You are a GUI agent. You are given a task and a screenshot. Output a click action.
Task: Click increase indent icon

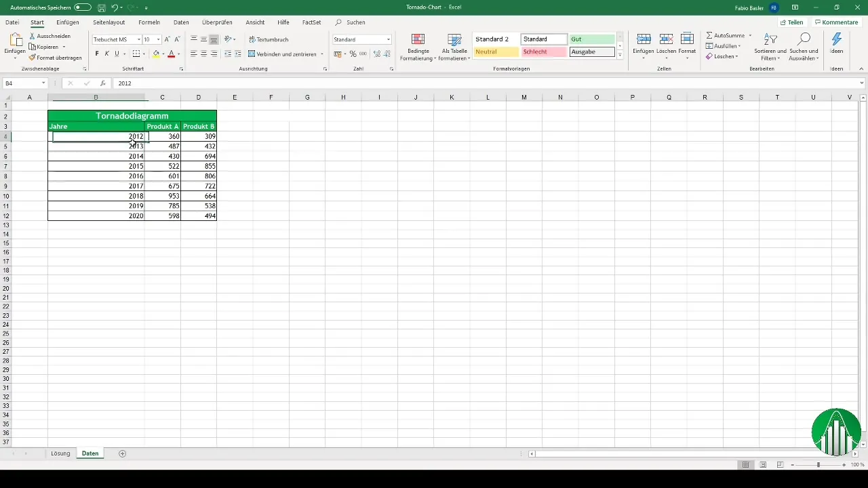coord(238,54)
